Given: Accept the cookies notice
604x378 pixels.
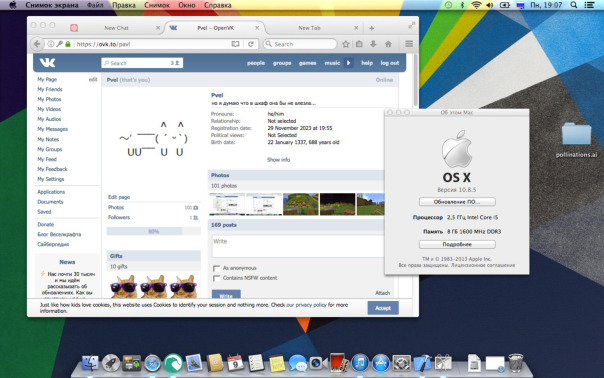Looking at the screenshot, I should (x=383, y=308).
